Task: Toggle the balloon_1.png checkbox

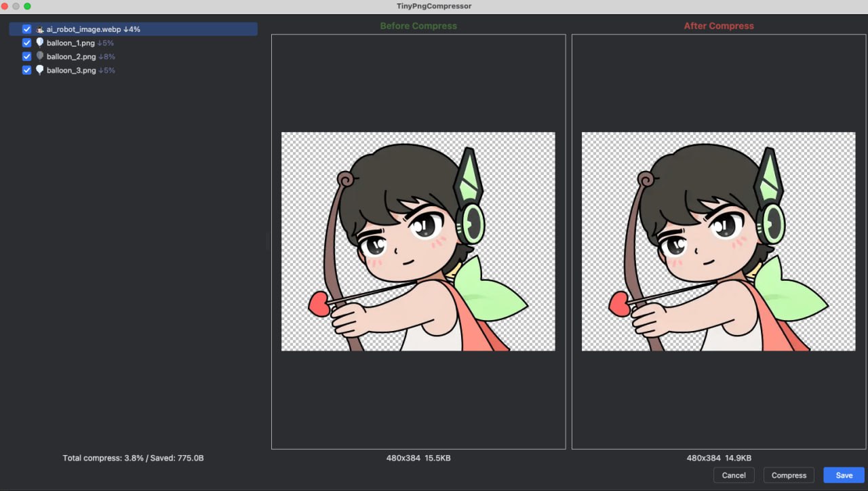Action: pyautogui.click(x=27, y=43)
